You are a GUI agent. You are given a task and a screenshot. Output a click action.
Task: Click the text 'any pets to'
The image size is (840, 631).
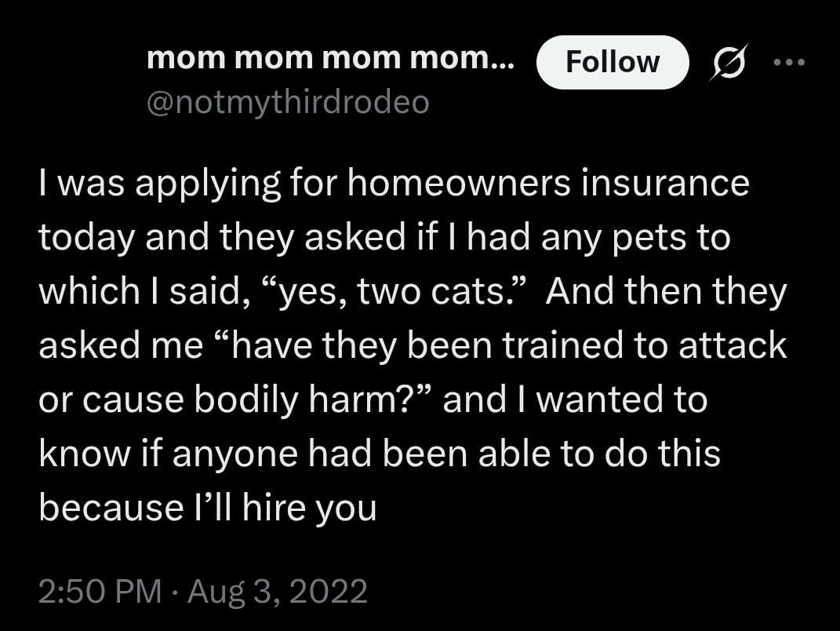(636, 238)
